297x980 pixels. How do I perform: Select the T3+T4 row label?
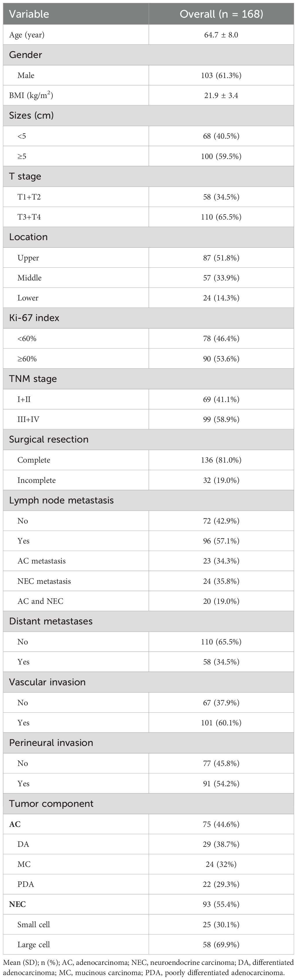pyautogui.click(x=29, y=217)
